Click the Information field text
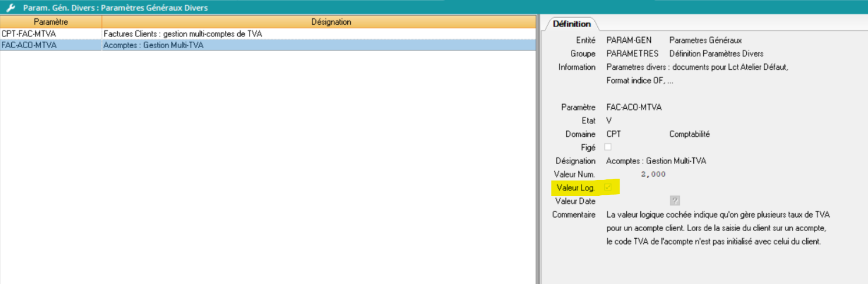The width and height of the screenshot is (868, 284). point(697,67)
